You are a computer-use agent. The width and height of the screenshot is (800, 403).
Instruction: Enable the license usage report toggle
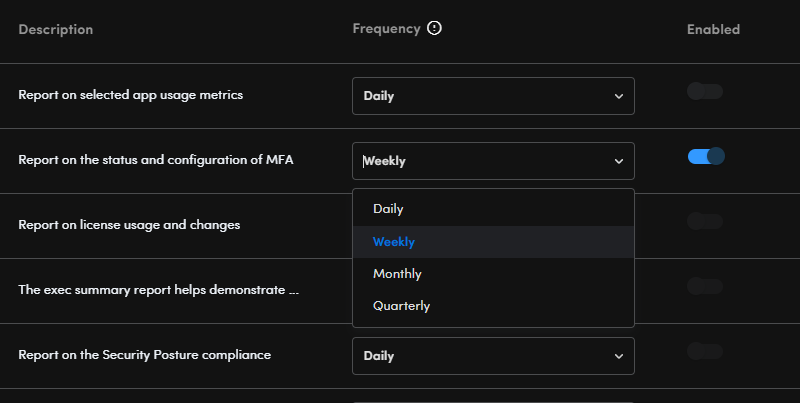click(x=705, y=221)
